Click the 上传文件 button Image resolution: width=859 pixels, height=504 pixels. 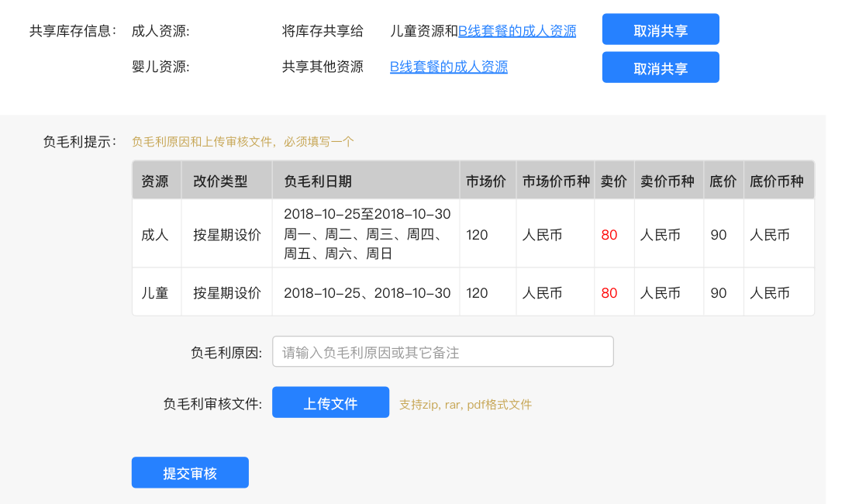point(330,403)
